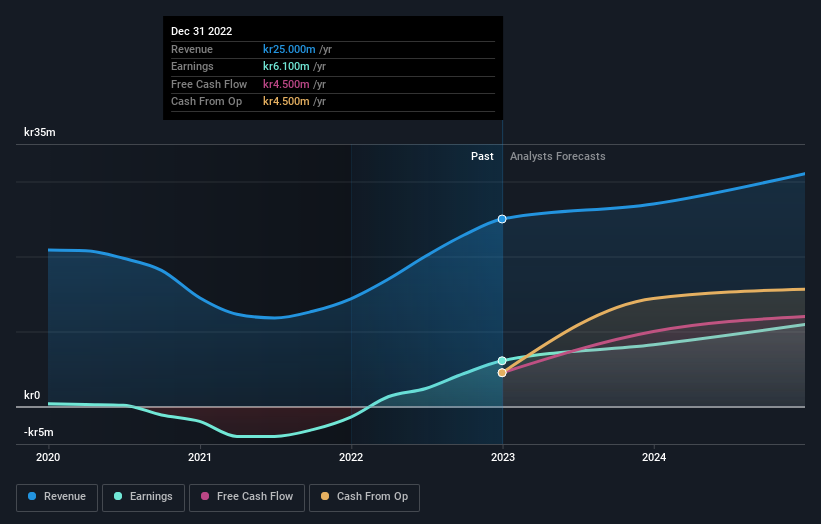Click the kr25.000m revenue value

click(x=289, y=49)
